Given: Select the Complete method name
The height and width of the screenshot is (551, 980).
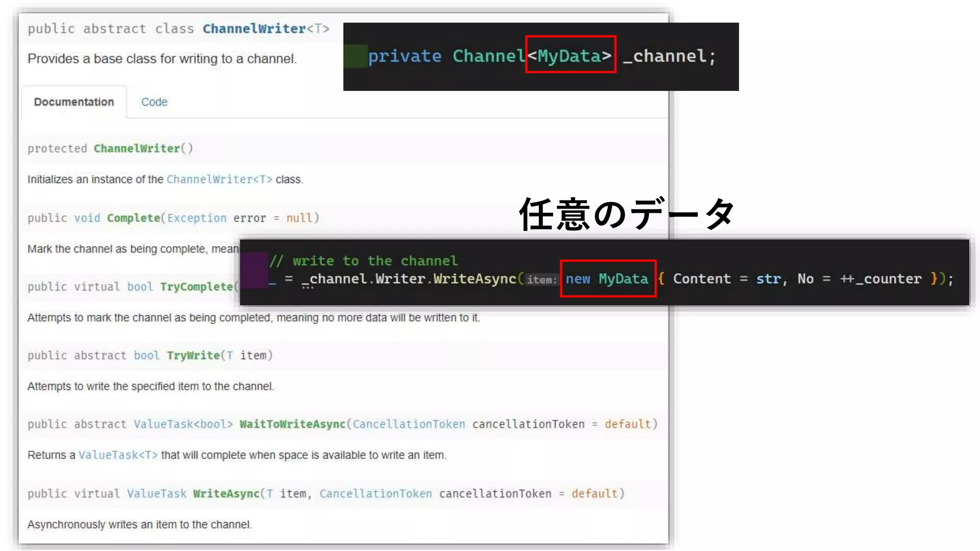Looking at the screenshot, I should coord(134,218).
